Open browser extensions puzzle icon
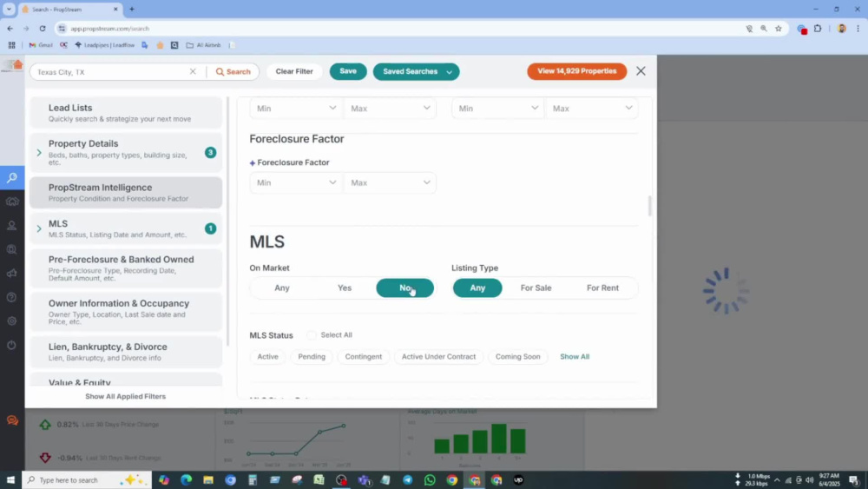Image resolution: width=868 pixels, height=489 pixels. coord(818,29)
